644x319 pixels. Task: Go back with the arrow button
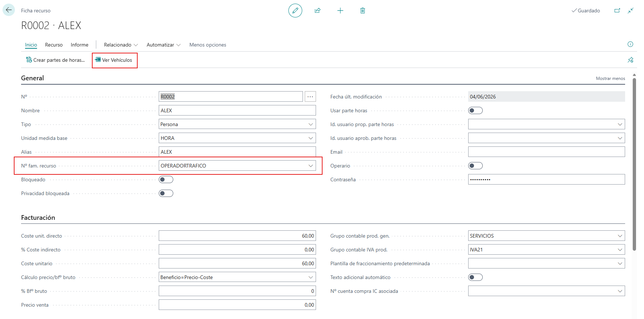tap(9, 10)
